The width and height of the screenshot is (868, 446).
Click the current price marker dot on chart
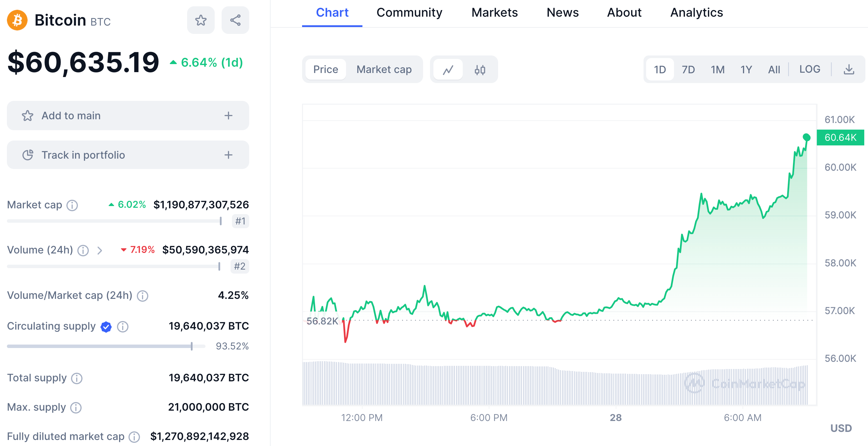806,137
